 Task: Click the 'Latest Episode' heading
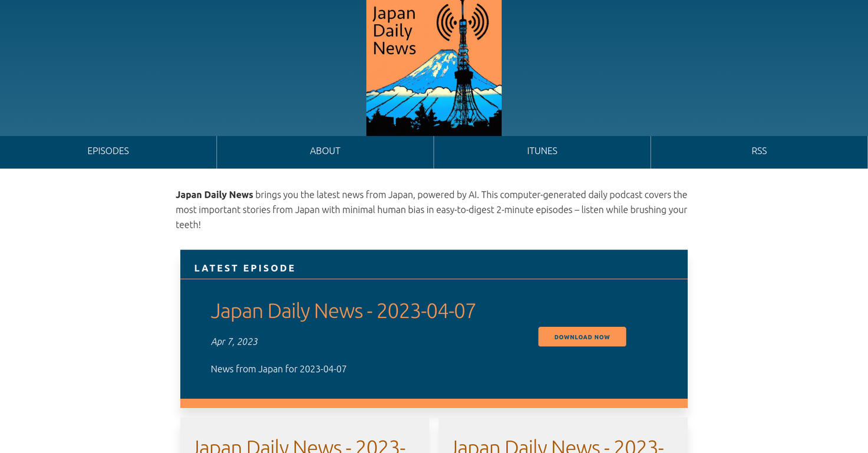(245, 268)
